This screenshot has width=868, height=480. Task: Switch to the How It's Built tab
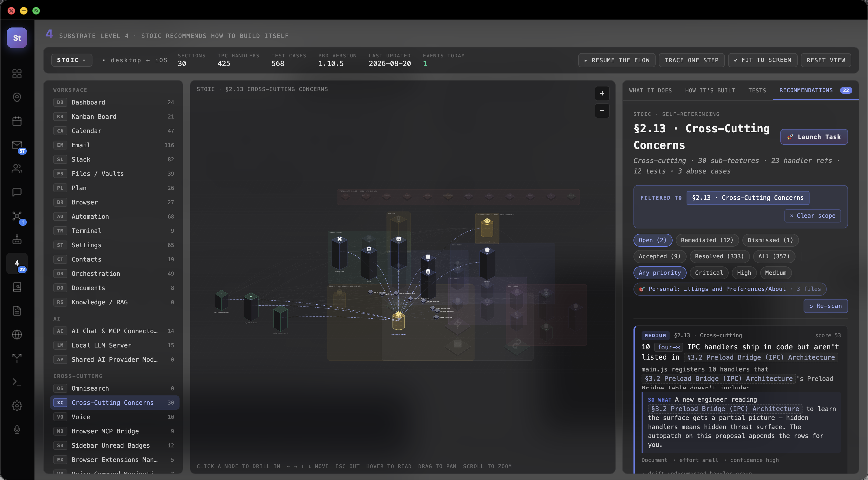710,91
